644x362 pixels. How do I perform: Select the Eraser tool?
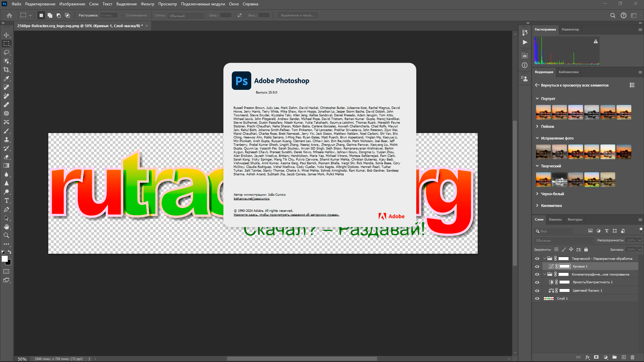pos(6,157)
